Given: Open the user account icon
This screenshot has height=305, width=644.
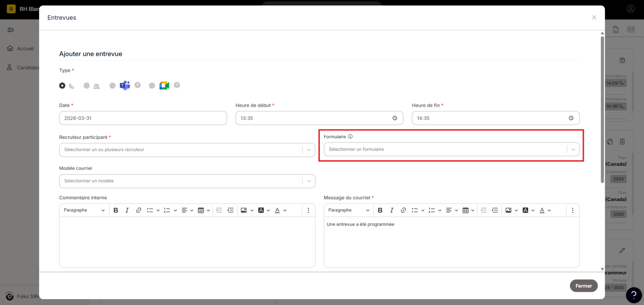Looking at the screenshot, I should [x=631, y=9].
